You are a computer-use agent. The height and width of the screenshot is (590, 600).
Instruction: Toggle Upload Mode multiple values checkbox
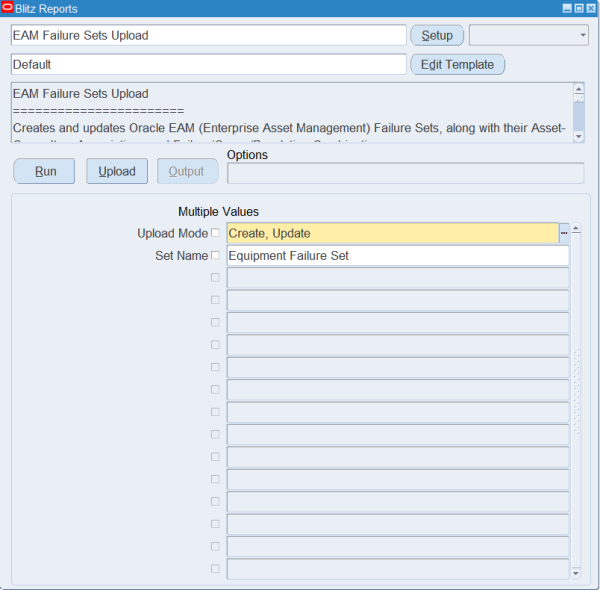pos(215,233)
